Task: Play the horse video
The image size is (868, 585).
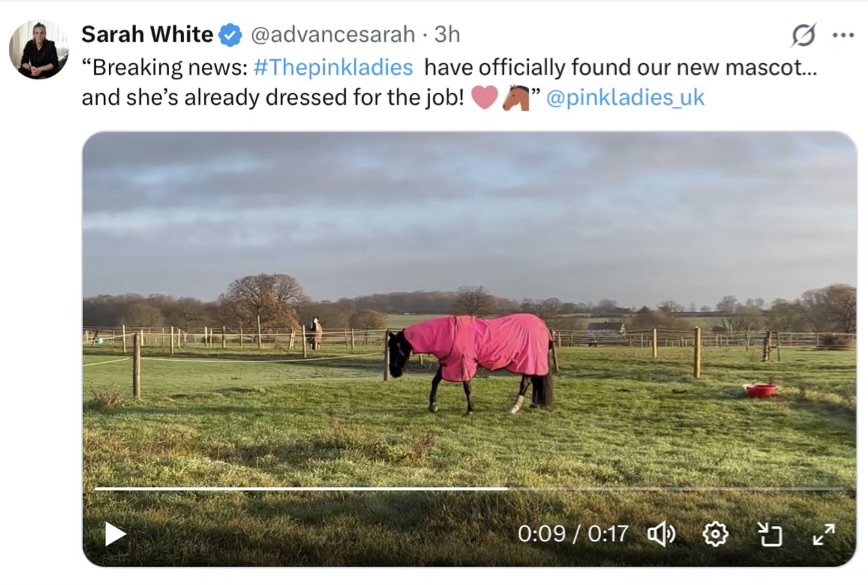Action: tap(116, 534)
